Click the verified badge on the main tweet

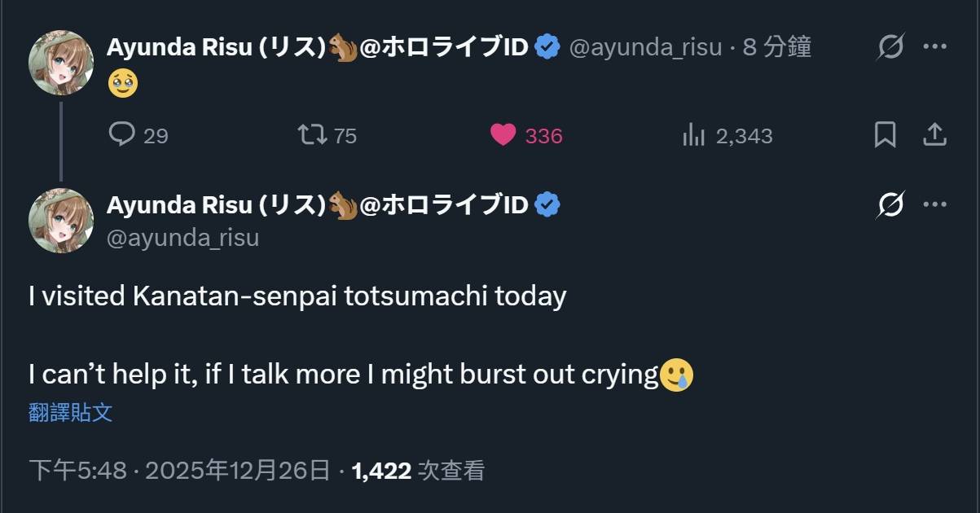pos(547,205)
